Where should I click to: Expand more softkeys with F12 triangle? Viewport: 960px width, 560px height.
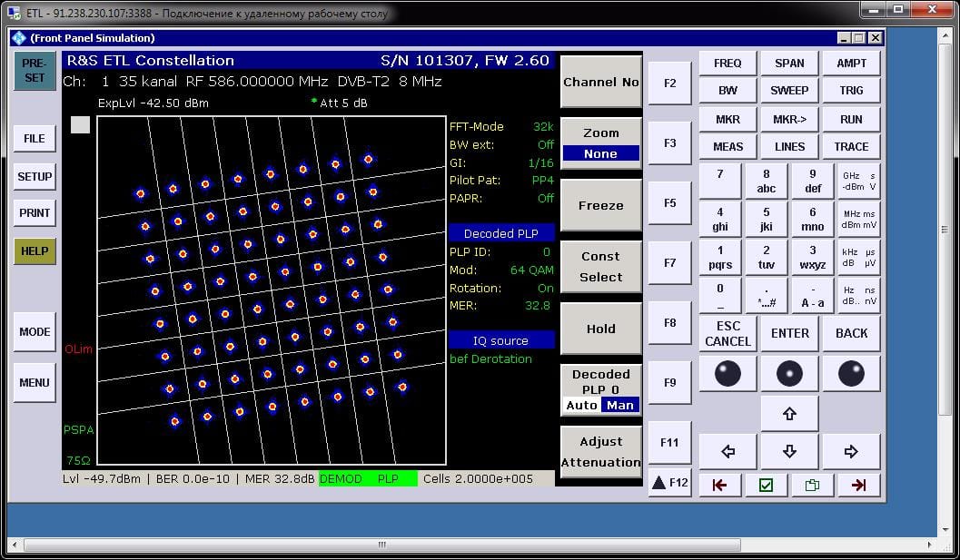pyautogui.click(x=669, y=483)
